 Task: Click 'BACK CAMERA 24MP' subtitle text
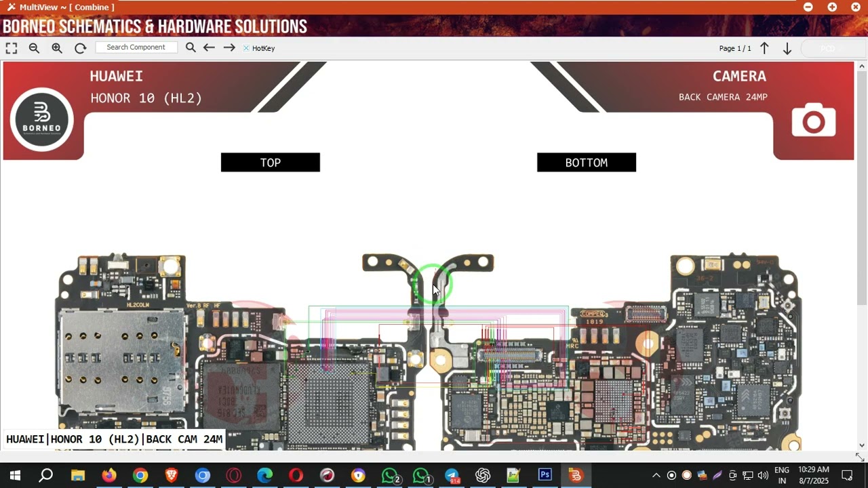(723, 97)
